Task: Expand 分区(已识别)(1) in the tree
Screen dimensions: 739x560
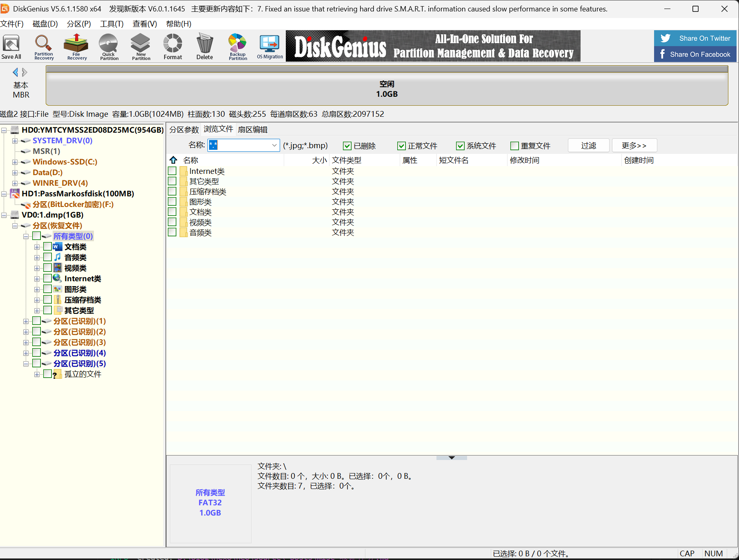Action: 26,321
